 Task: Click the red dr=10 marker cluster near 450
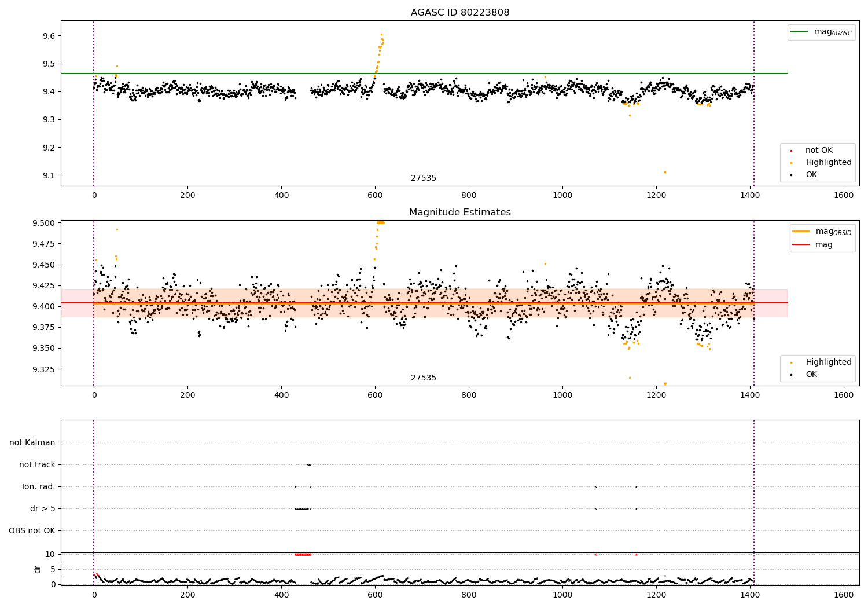tap(303, 554)
